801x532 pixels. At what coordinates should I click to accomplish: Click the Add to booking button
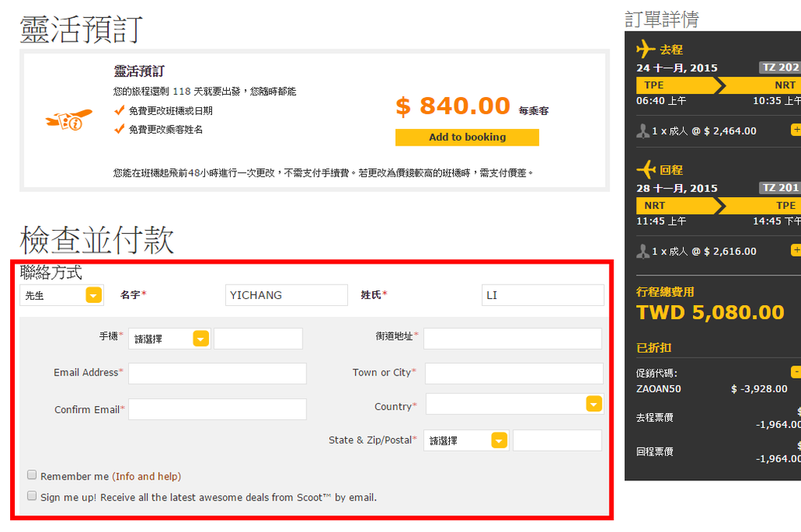pos(467,137)
